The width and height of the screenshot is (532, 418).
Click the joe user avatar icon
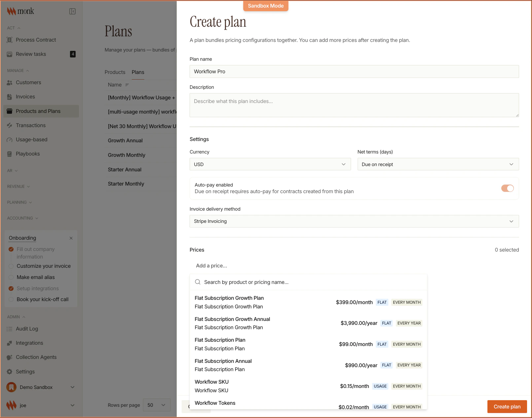[x=12, y=405]
